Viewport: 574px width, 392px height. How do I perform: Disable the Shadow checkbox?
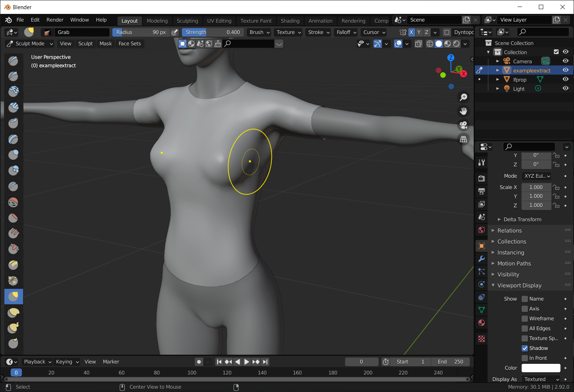525,348
